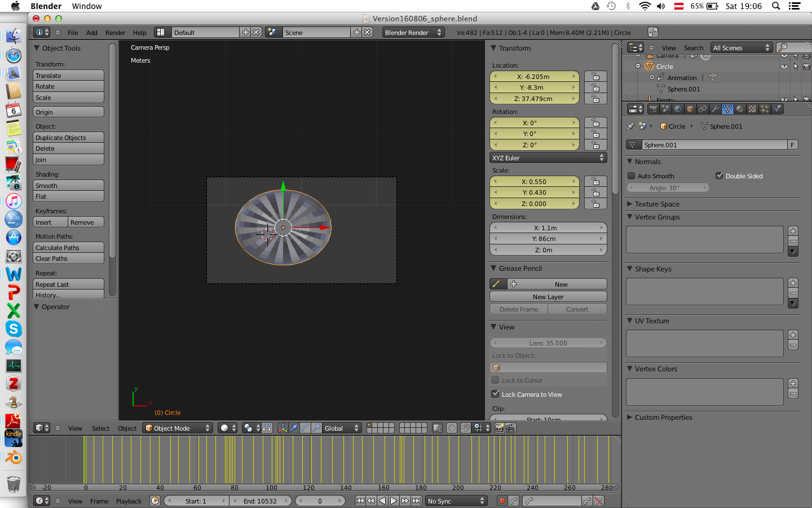The image size is (812, 508).
Task: Toggle visibility eye for Circle in outliner
Action: pyautogui.click(x=784, y=66)
